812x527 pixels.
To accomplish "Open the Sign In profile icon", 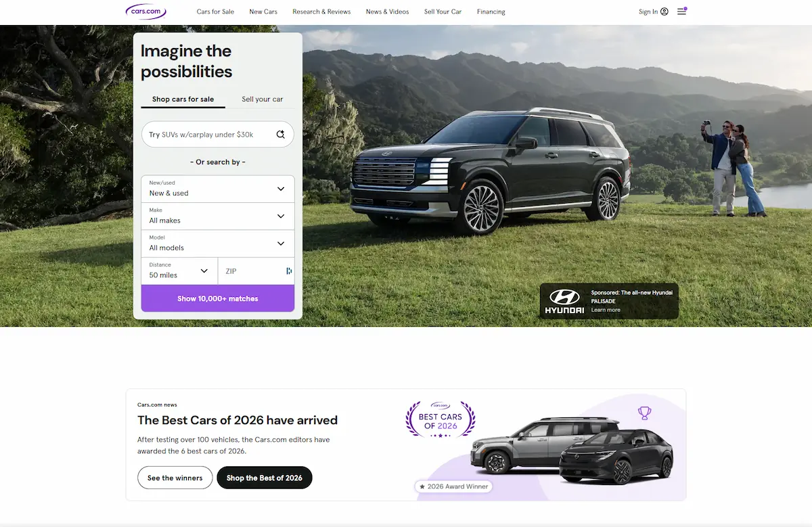I will [664, 12].
